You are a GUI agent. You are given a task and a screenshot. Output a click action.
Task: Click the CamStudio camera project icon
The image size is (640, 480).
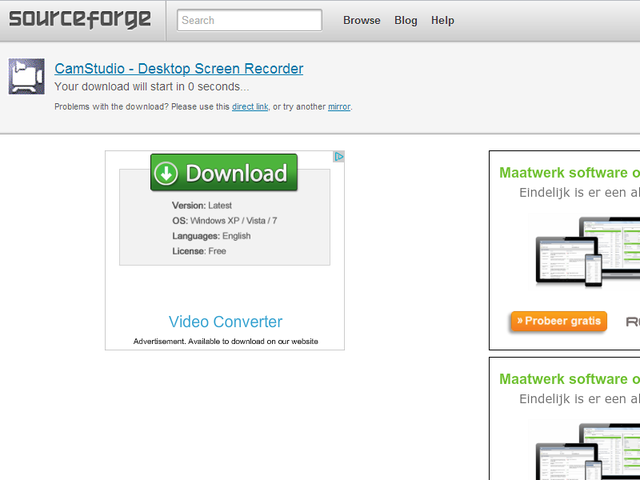pos(27,76)
